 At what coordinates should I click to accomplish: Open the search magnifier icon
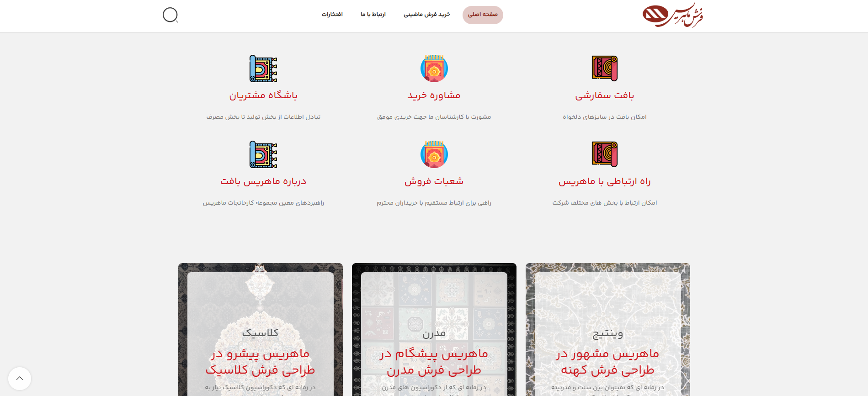coord(170,15)
